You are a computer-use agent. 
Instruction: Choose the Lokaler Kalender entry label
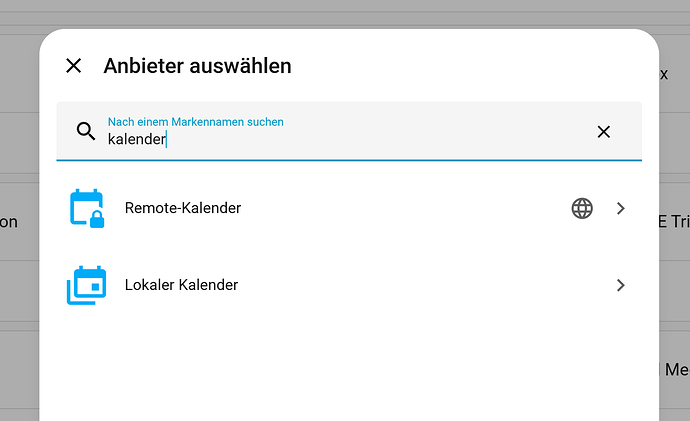181,285
